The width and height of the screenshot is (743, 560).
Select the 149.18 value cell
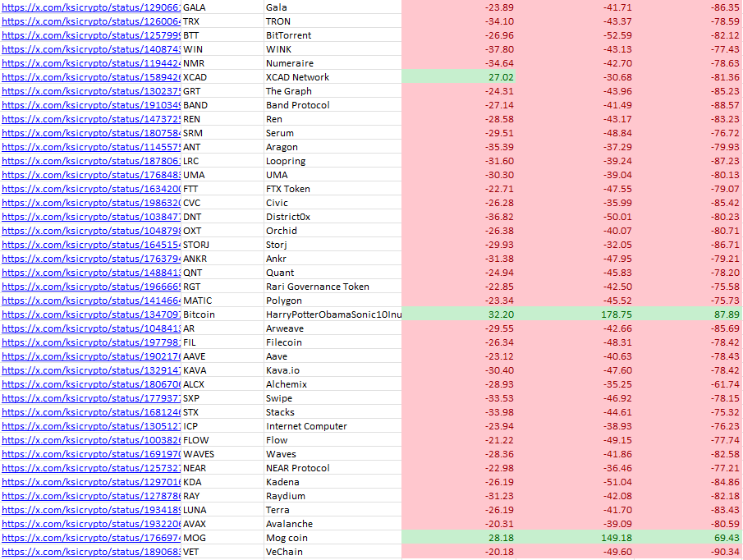(575, 538)
